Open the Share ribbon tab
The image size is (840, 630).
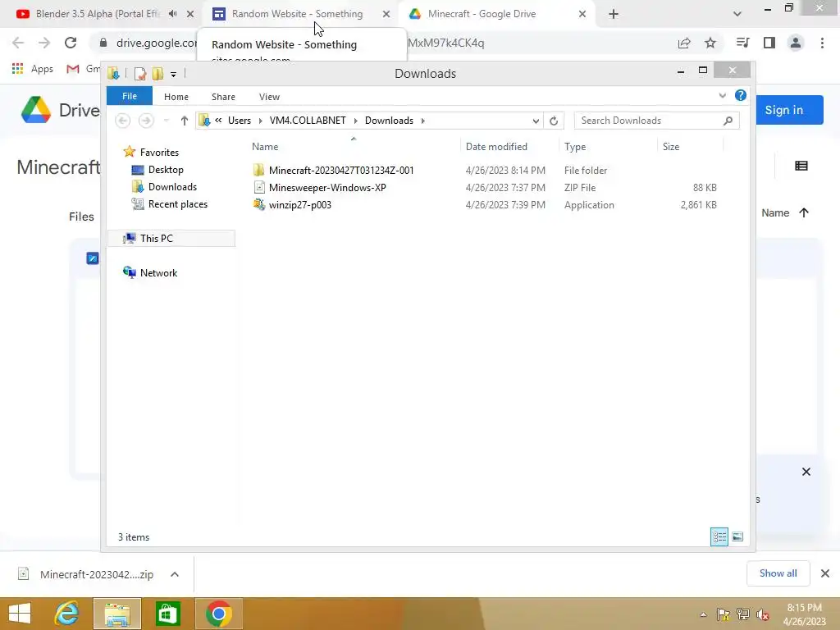[x=223, y=97]
